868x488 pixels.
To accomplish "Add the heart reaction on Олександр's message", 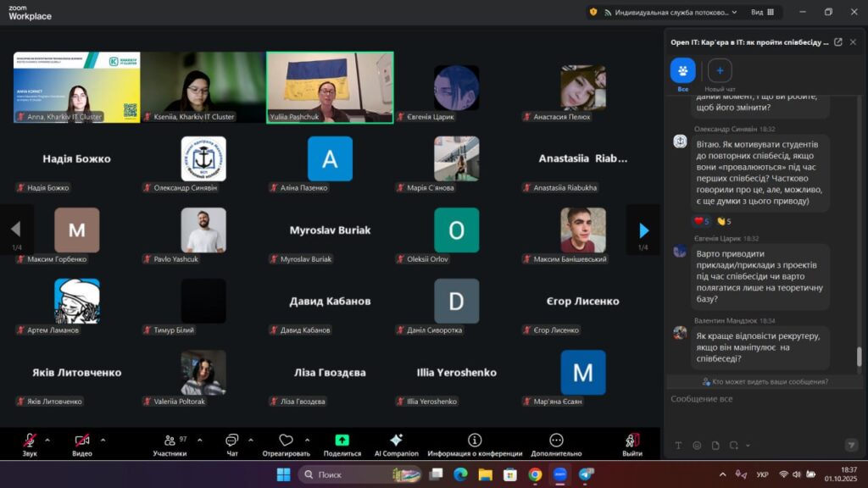I will tap(702, 221).
